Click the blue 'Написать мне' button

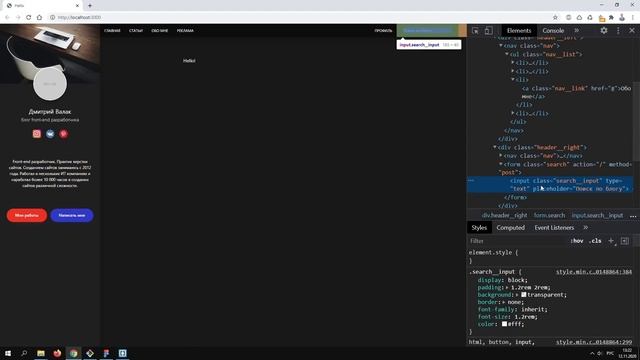pos(72,215)
